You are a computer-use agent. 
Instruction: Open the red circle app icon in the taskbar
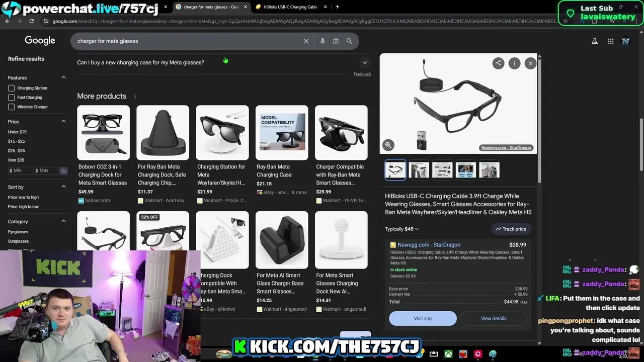pyautogui.click(x=477, y=354)
